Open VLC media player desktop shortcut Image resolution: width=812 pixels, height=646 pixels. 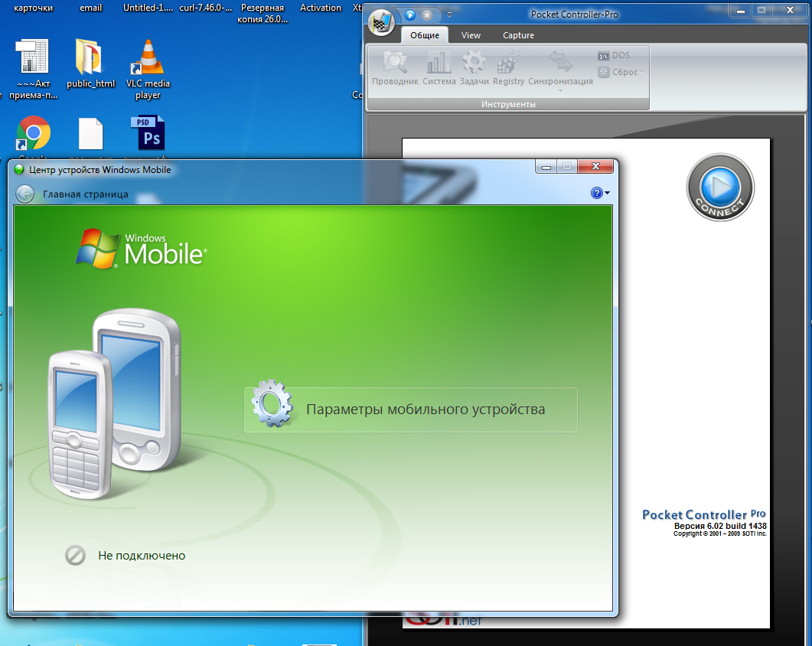point(148,69)
